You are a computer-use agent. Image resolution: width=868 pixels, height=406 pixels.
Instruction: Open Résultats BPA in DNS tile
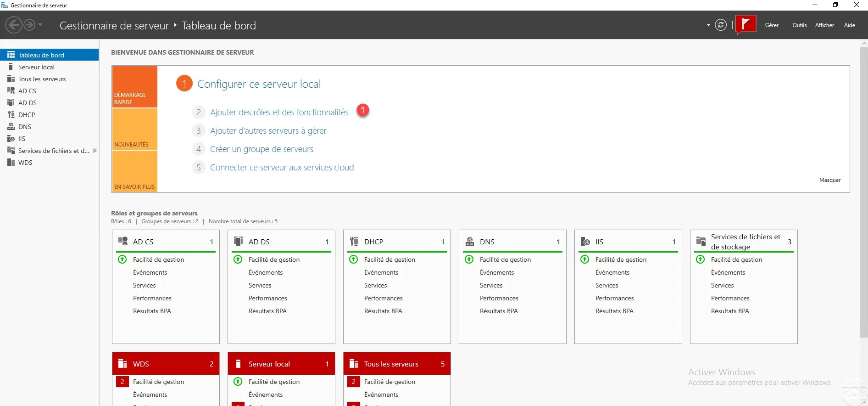(499, 311)
